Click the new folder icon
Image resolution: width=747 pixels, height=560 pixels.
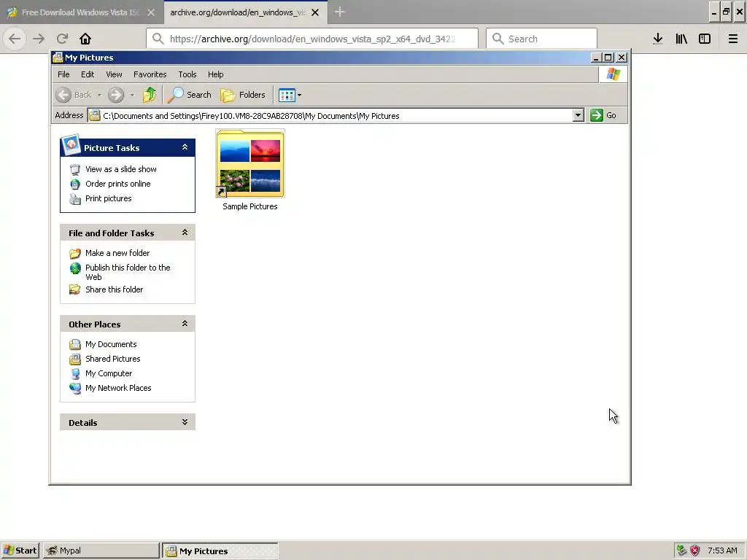pos(75,253)
